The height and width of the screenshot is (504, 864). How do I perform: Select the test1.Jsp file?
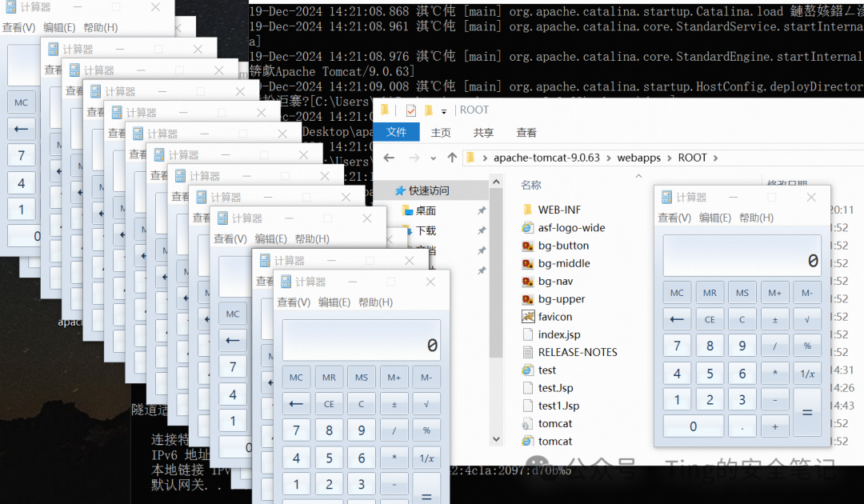point(558,406)
